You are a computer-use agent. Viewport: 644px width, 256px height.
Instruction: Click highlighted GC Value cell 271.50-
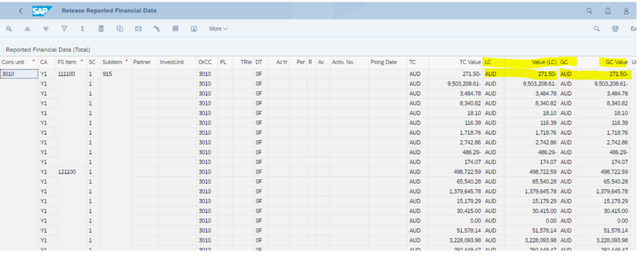coord(603,74)
